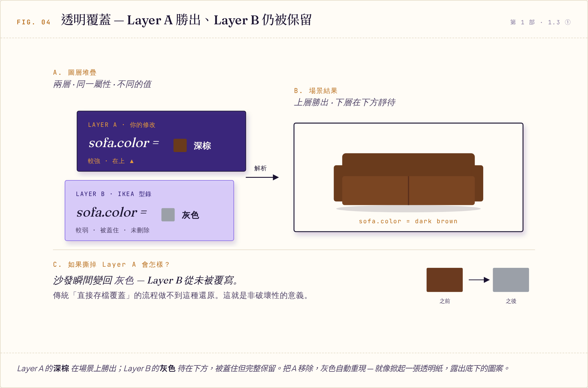
Task: Click the title text '透明覆蓋 — Layer A 勝出、Layer B 仍被保留'
Action: [x=186, y=20]
